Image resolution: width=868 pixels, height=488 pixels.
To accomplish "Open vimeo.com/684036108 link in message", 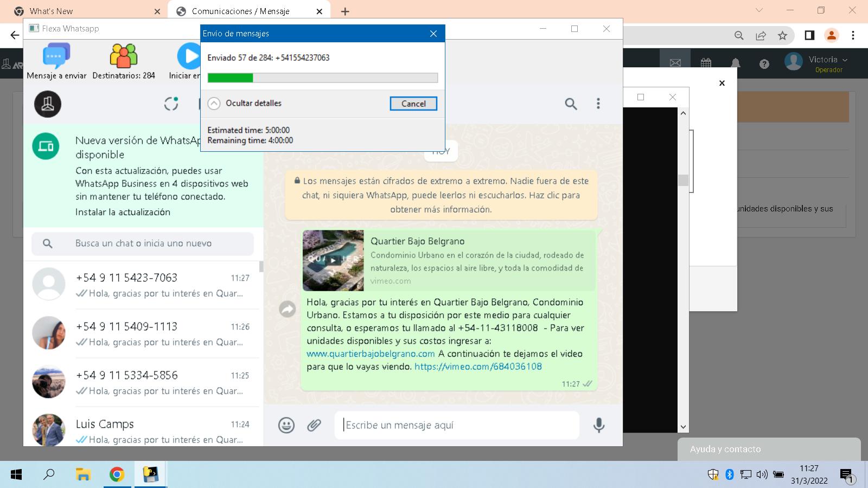I will click(x=478, y=367).
